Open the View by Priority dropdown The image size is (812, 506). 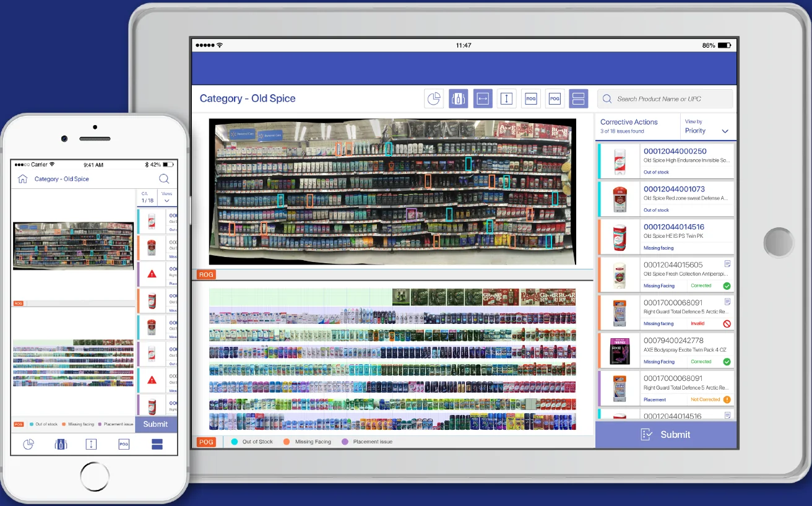[707, 126]
